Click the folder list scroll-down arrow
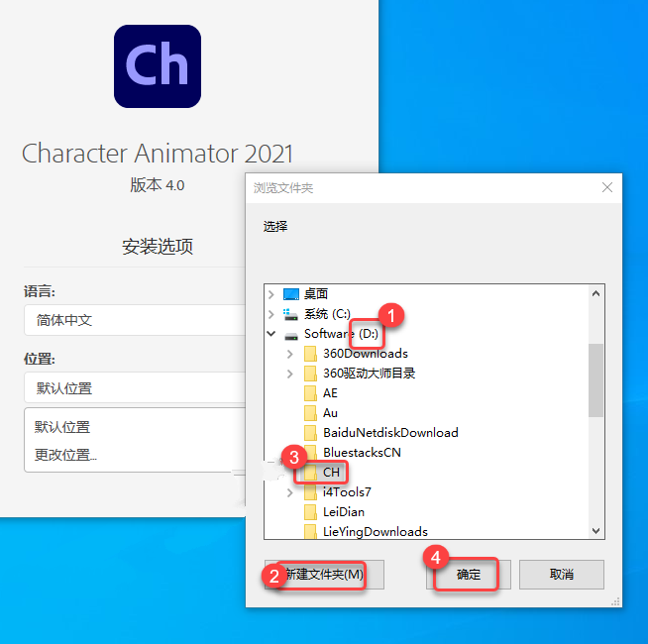The height and width of the screenshot is (644, 648). 595,531
